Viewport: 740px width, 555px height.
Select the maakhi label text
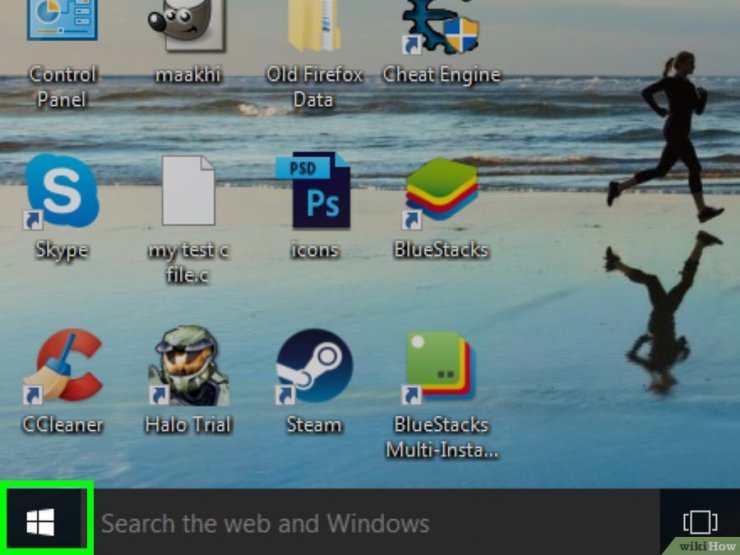coord(188,75)
